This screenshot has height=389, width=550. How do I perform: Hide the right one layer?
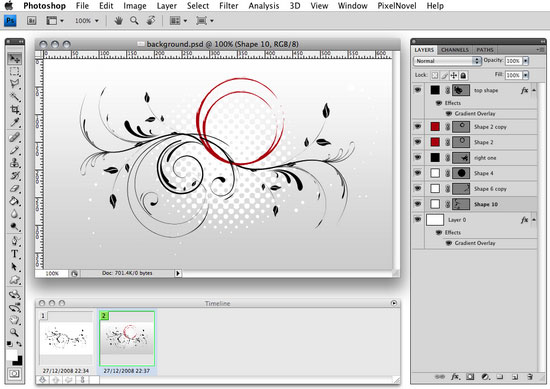(418, 157)
